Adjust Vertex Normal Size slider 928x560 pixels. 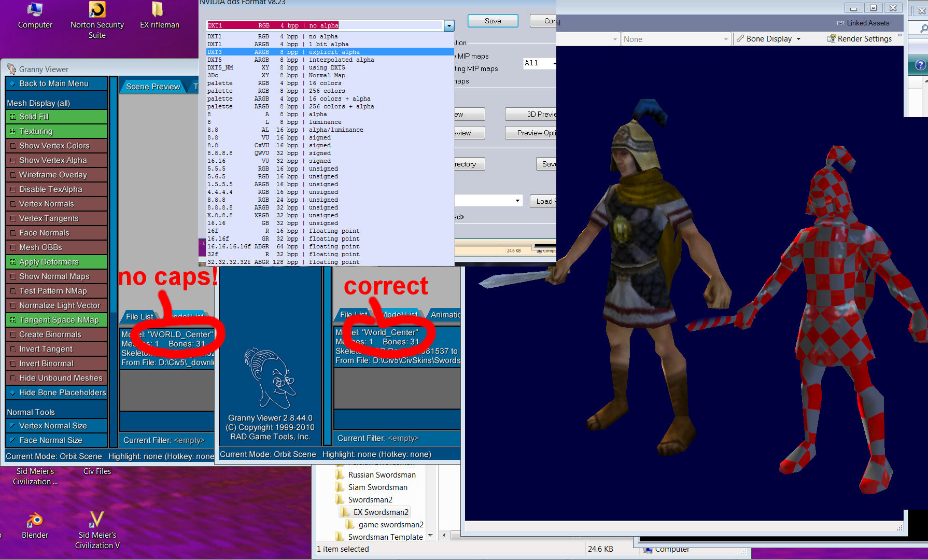point(56,426)
